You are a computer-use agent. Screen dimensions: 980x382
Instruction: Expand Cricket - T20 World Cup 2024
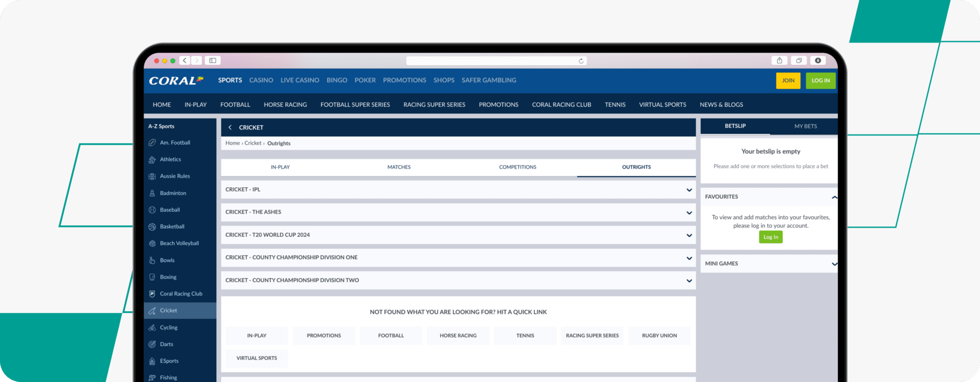tap(458, 235)
